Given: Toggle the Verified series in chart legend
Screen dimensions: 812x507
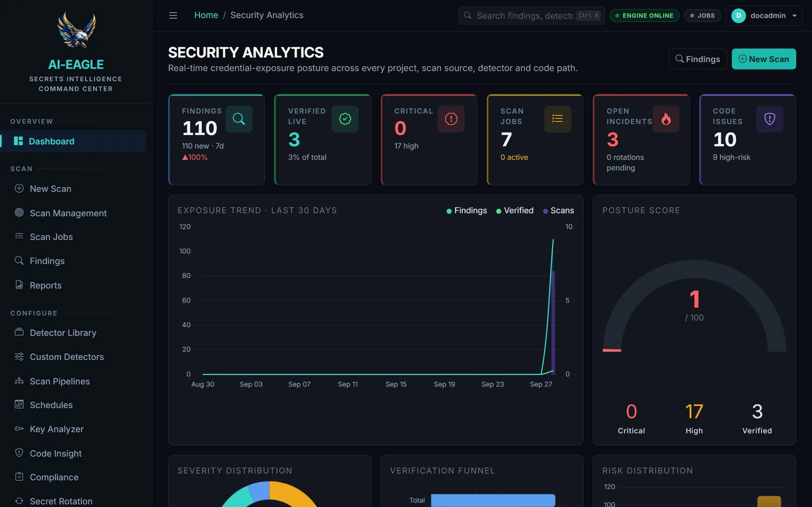Looking at the screenshot, I should click(515, 211).
